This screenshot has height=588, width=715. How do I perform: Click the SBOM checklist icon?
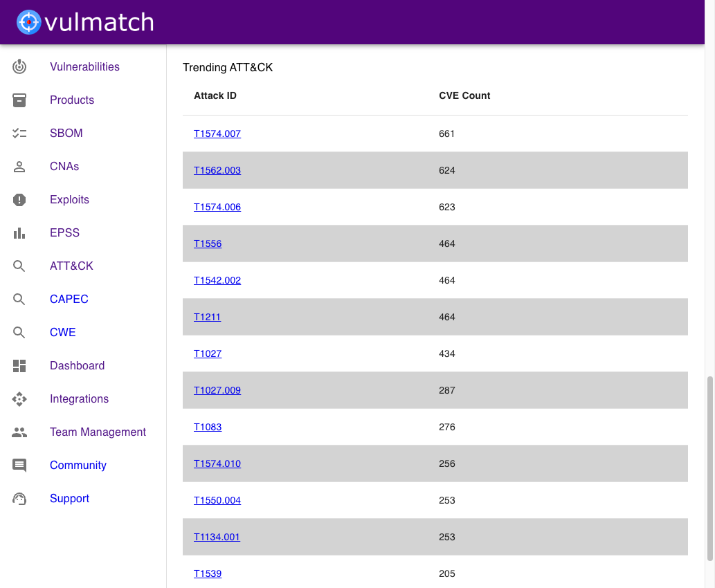point(19,134)
